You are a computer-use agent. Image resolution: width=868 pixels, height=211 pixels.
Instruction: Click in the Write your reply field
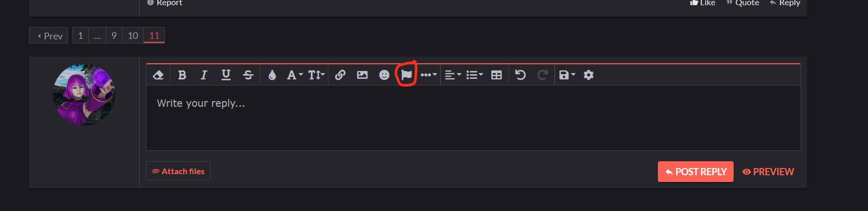[x=473, y=118]
